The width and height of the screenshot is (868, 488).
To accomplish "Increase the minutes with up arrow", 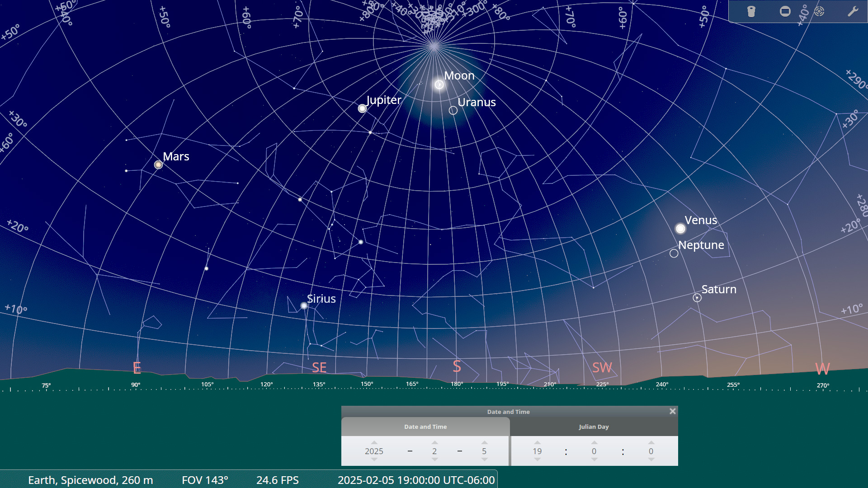I will 594,443.
